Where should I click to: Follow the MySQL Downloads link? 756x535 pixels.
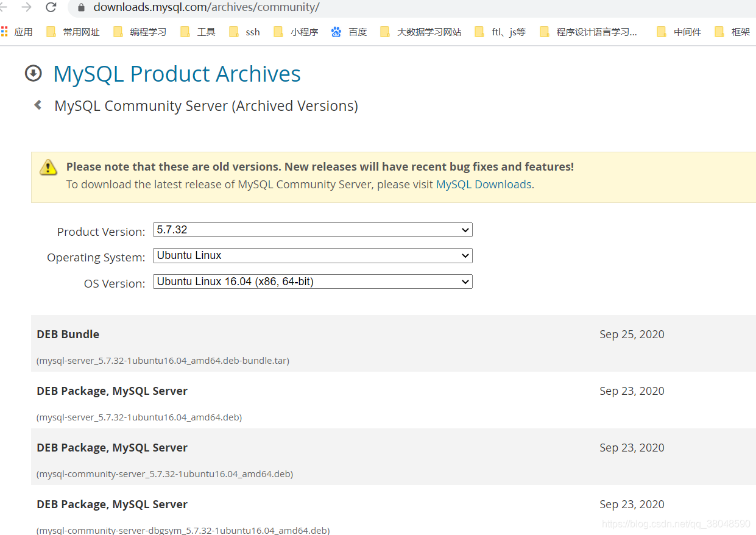484,184
